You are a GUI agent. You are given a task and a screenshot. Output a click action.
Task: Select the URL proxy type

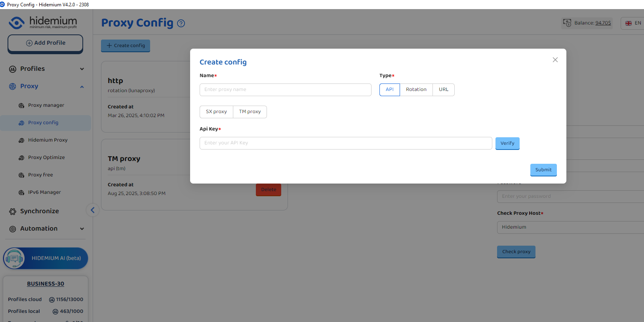coord(444,90)
